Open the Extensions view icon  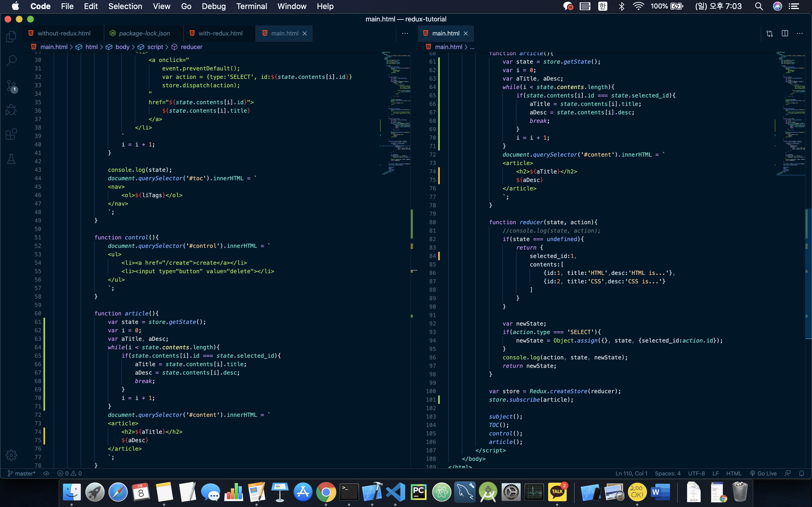pyautogui.click(x=11, y=134)
